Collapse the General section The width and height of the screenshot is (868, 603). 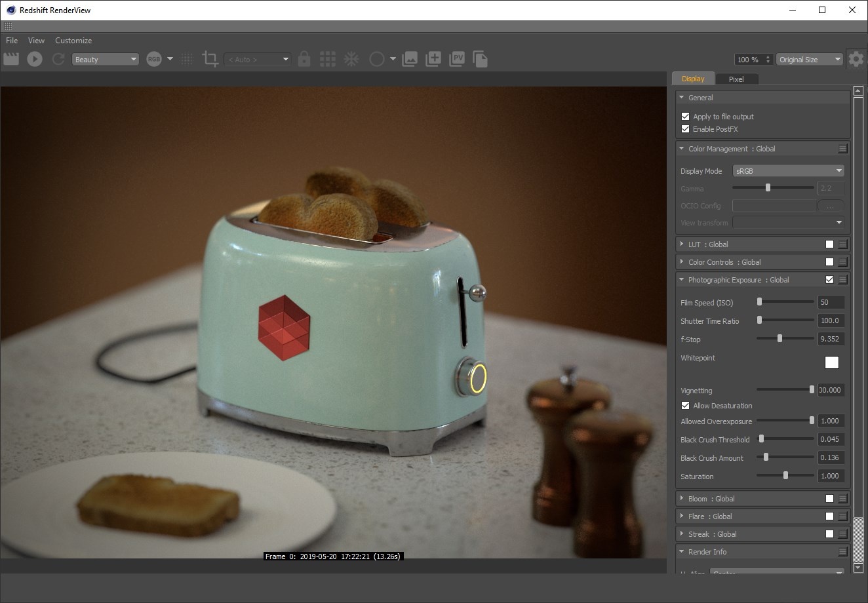pyautogui.click(x=682, y=97)
